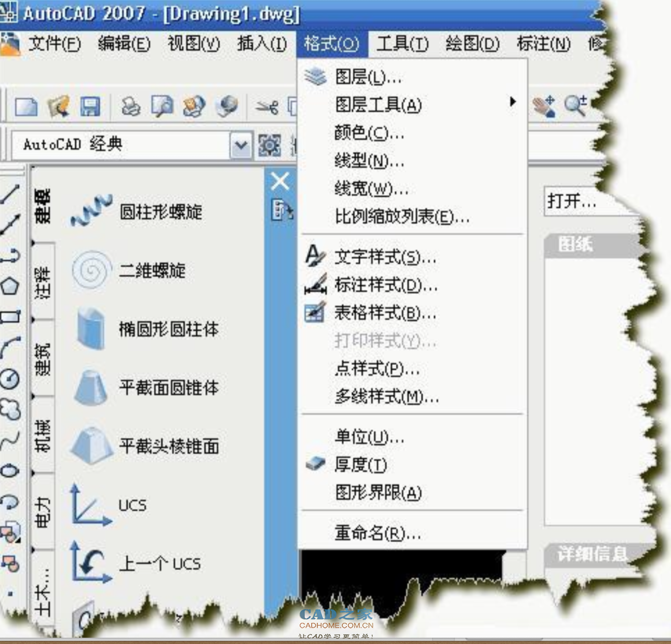
Task: Click the Save floppy-disk icon
Action: (x=90, y=106)
